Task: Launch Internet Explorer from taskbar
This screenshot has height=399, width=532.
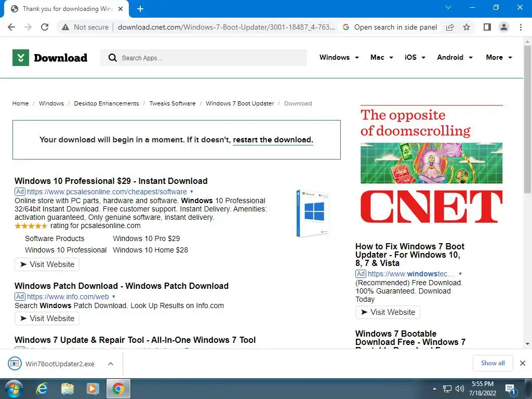Action: coord(42,389)
